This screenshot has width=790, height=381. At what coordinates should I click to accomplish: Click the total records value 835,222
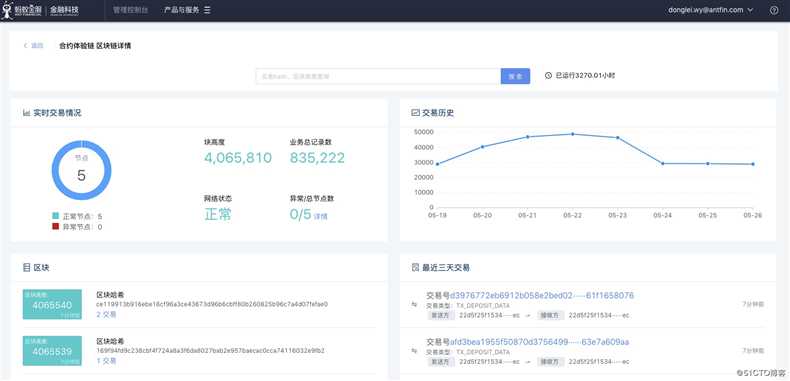317,158
